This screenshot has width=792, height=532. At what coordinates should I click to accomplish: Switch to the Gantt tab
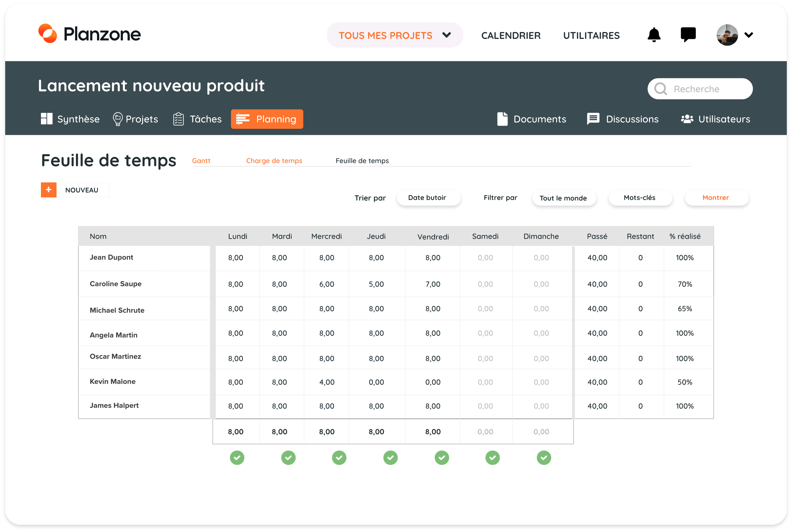(x=201, y=161)
